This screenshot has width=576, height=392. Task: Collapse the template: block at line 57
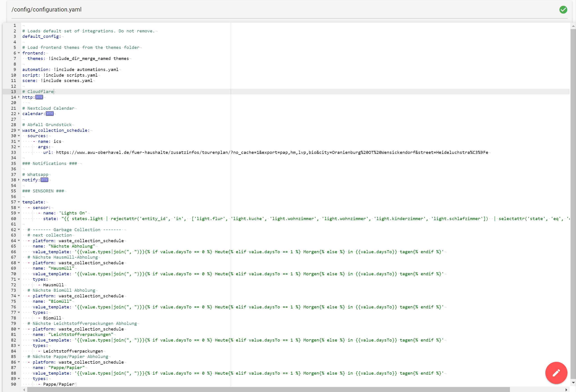[x=19, y=202]
